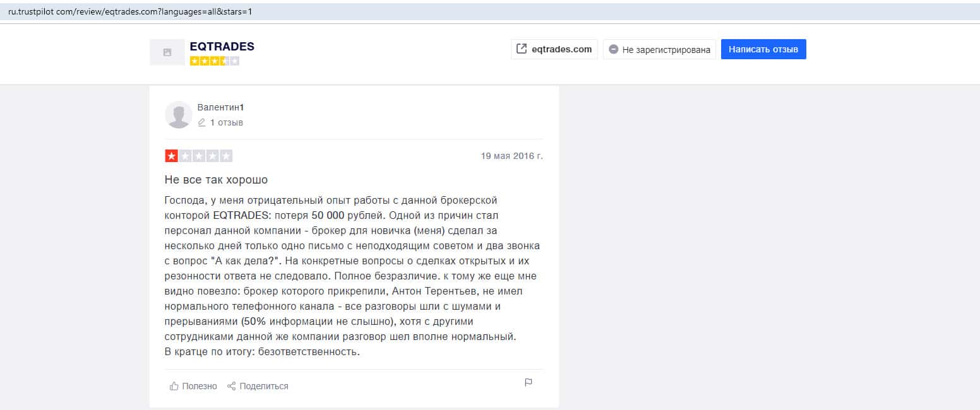
Task: Click the EQTRADES company logo placeholder image
Action: [x=167, y=52]
